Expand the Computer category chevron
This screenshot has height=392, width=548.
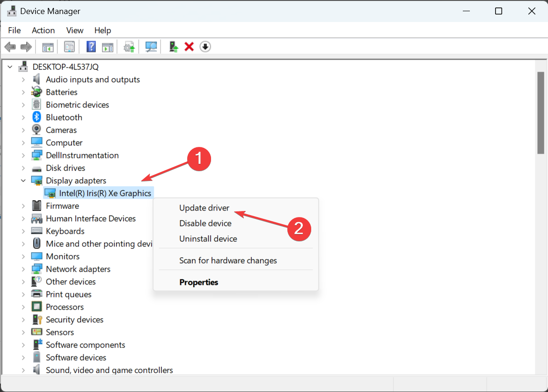23,143
